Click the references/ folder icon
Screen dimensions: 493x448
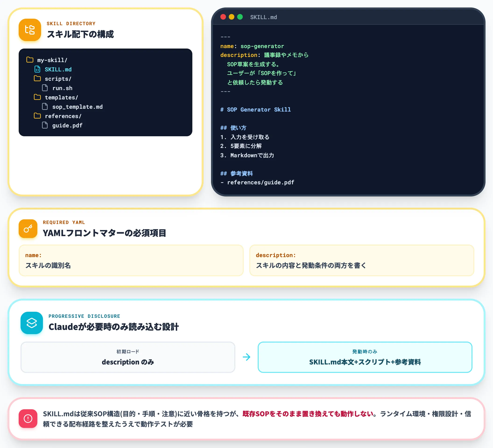(x=37, y=115)
